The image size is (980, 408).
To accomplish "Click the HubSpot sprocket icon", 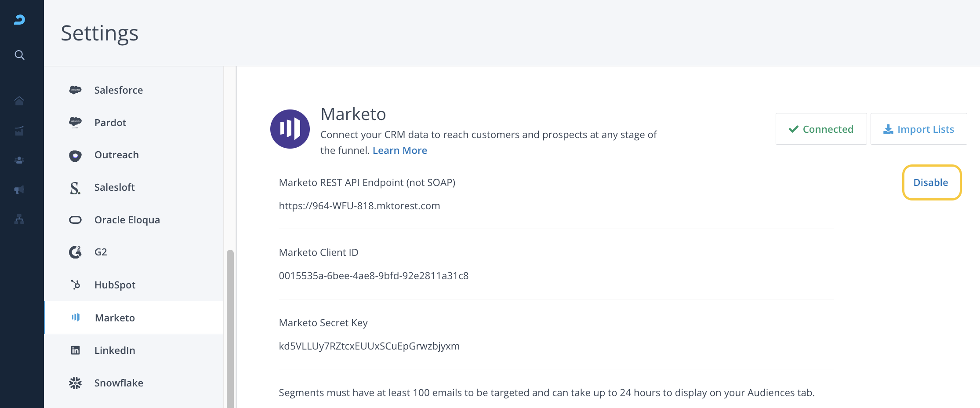I will point(76,285).
